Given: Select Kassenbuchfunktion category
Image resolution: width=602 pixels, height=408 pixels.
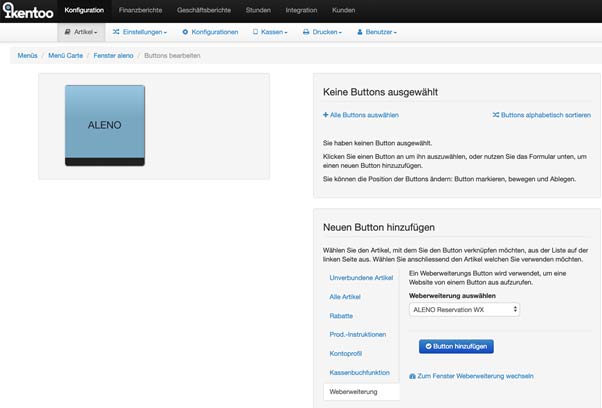Looking at the screenshot, I should pyautogui.click(x=359, y=372).
